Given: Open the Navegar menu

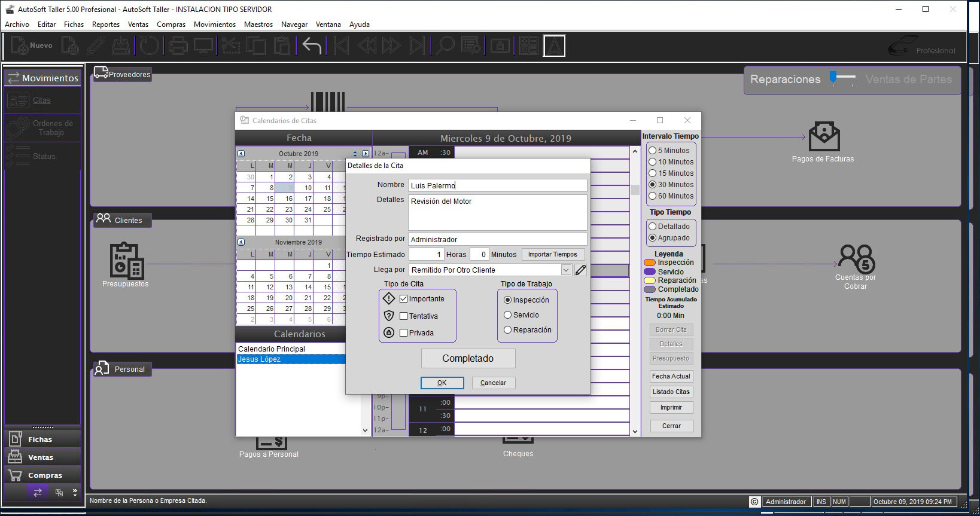Looking at the screenshot, I should pos(294,25).
